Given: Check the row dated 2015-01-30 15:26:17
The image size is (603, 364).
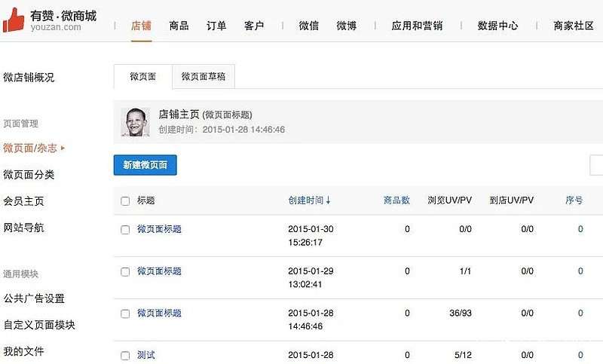Looking at the screenshot, I should (x=125, y=230).
